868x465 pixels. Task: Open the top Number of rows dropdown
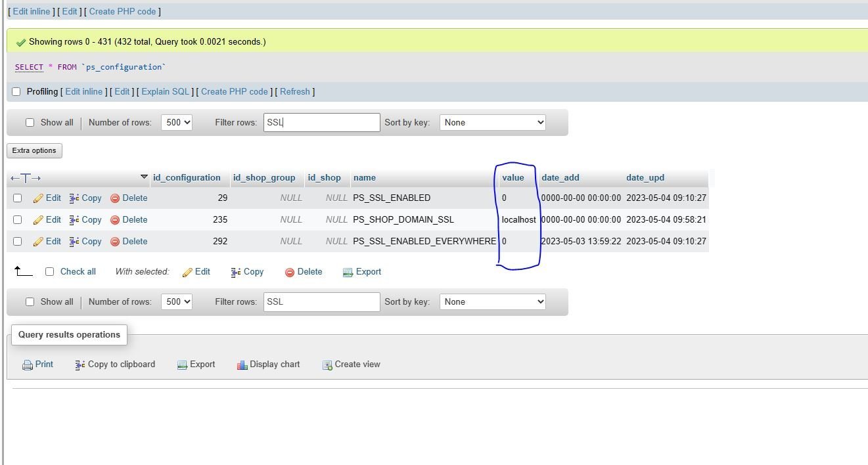coord(177,122)
